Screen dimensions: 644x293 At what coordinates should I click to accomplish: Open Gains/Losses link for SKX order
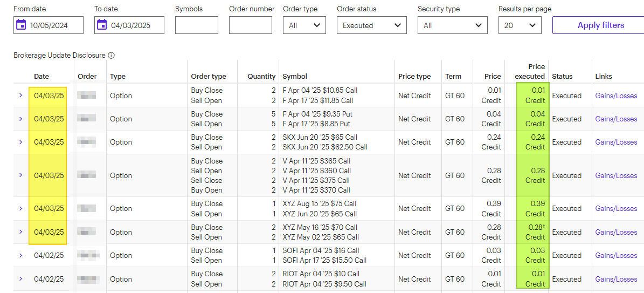[616, 142]
